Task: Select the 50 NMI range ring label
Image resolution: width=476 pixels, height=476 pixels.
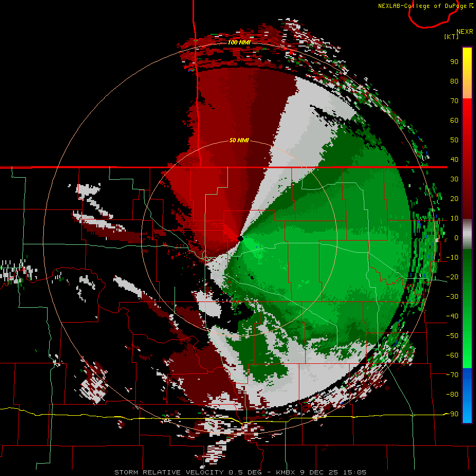Action: tap(239, 140)
